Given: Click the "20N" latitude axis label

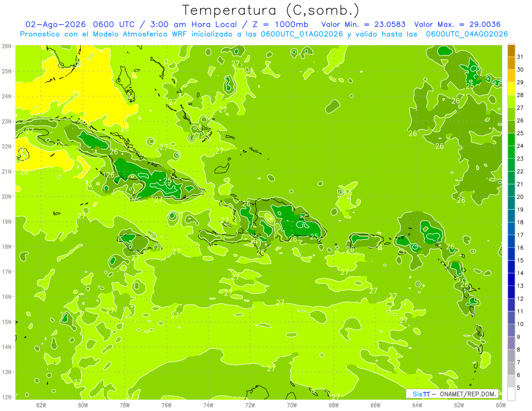Looking at the screenshot, I should pos(7,196).
